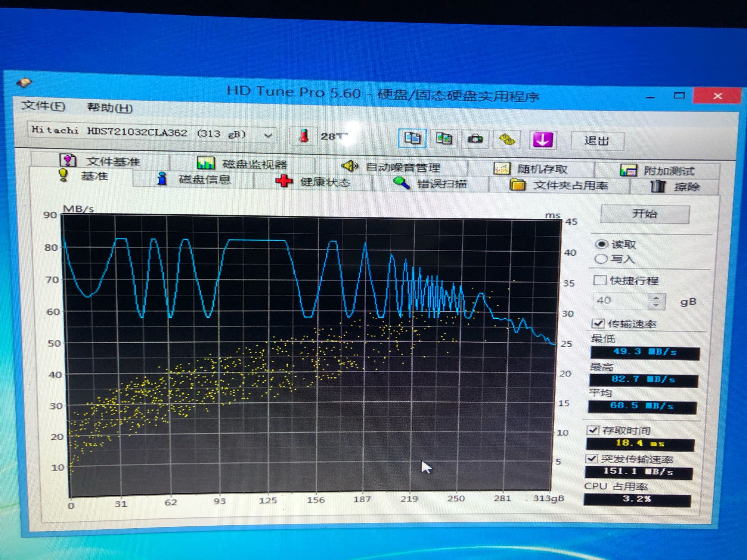Open the 错误扫描 tab
The width and height of the screenshot is (747, 560).
[x=430, y=183]
